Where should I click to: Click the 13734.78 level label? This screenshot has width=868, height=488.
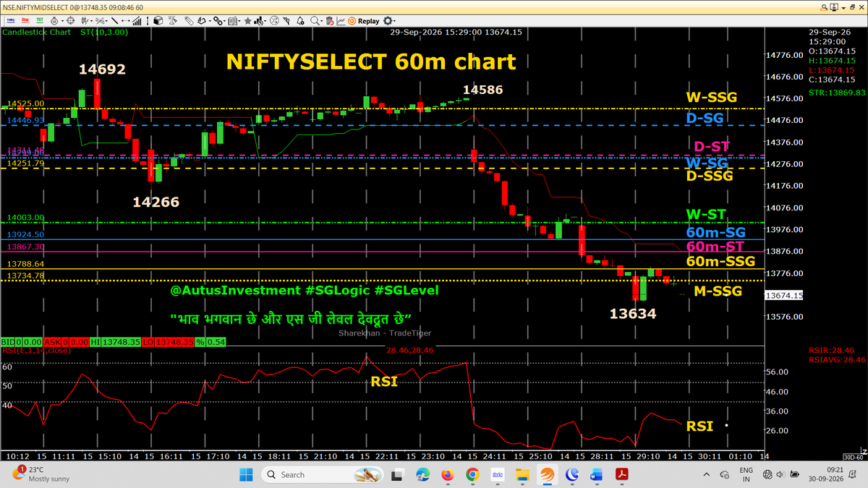pyautogui.click(x=25, y=275)
